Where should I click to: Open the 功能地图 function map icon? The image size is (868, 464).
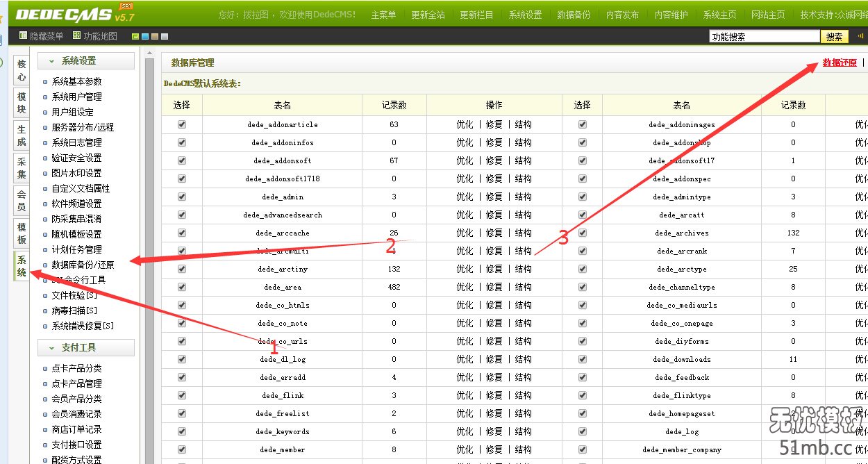tap(77, 36)
